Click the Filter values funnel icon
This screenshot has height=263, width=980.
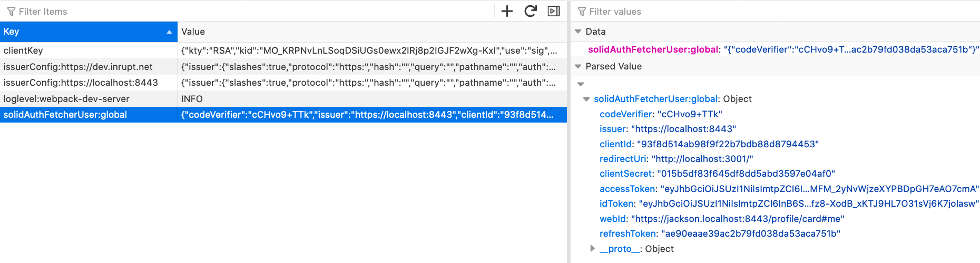click(x=582, y=12)
